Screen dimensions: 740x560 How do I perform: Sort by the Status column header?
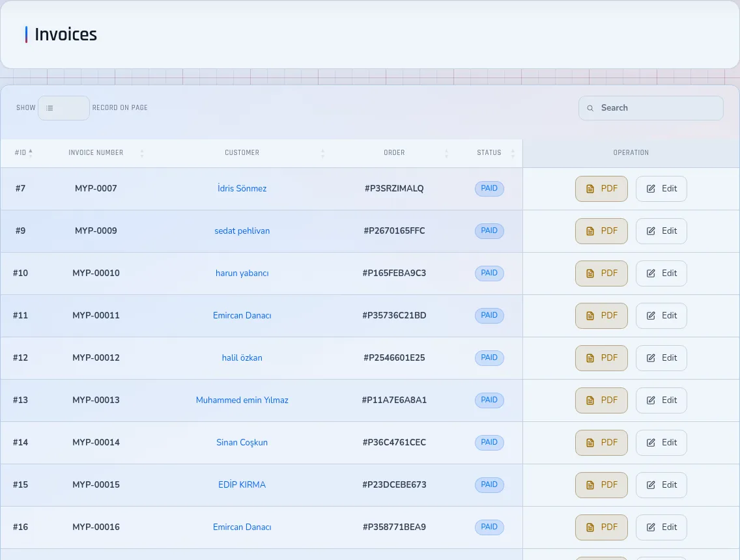[489, 152]
